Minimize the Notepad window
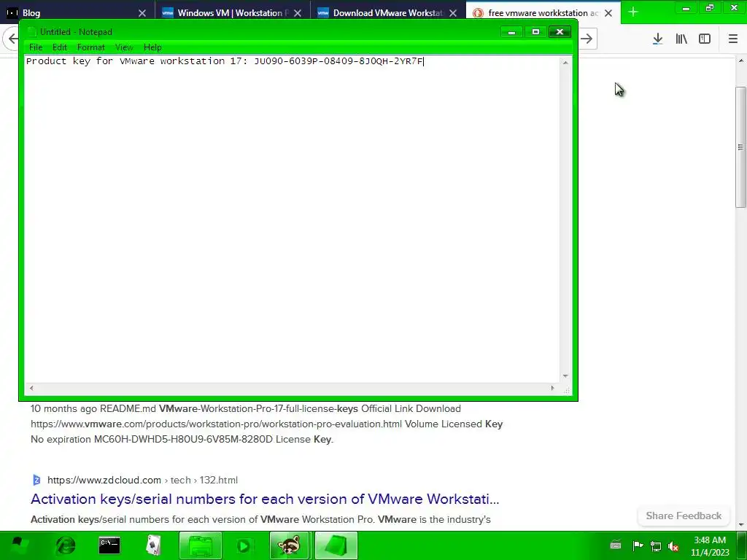This screenshot has height=560, width=747. [511, 32]
